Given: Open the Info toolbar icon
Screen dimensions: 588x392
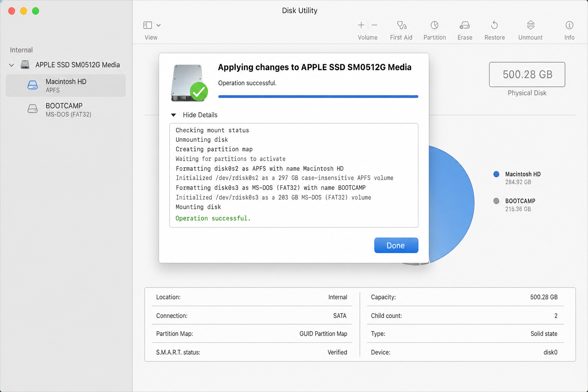Looking at the screenshot, I should [x=569, y=25].
